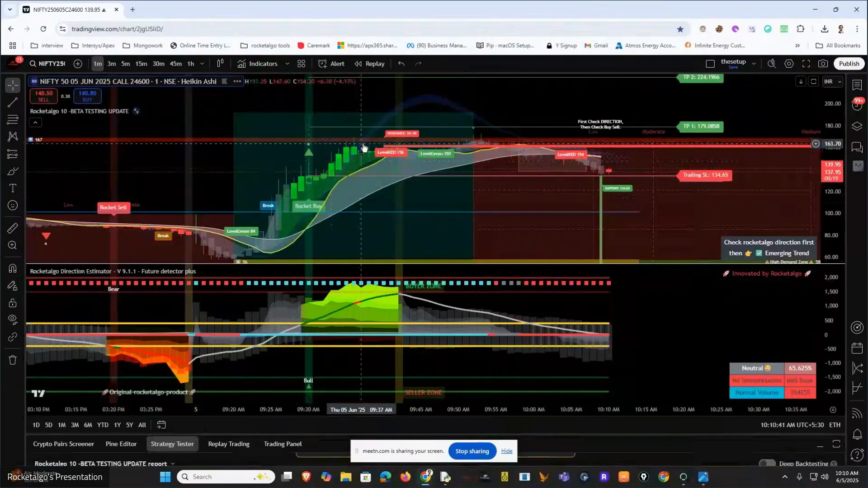
Task: Toggle hide all drawings eye icon
Action: (x=13, y=319)
